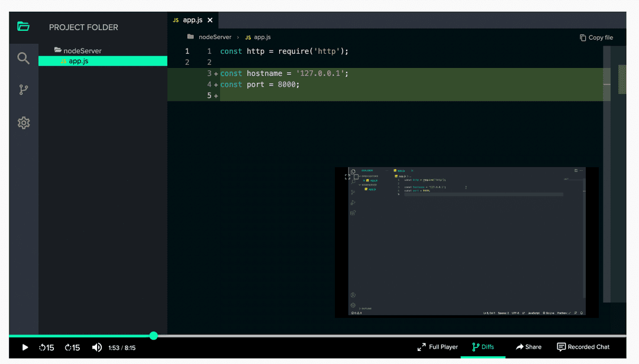Click the line with hostname '127.0.0.1'
This screenshot has width=639, height=364.
[x=284, y=73]
